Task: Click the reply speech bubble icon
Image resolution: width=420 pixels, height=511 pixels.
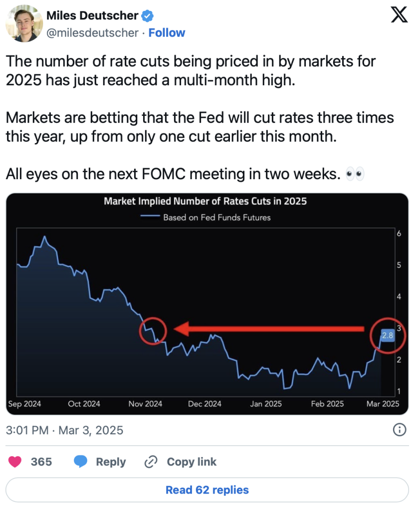Action: pos(81,462)
